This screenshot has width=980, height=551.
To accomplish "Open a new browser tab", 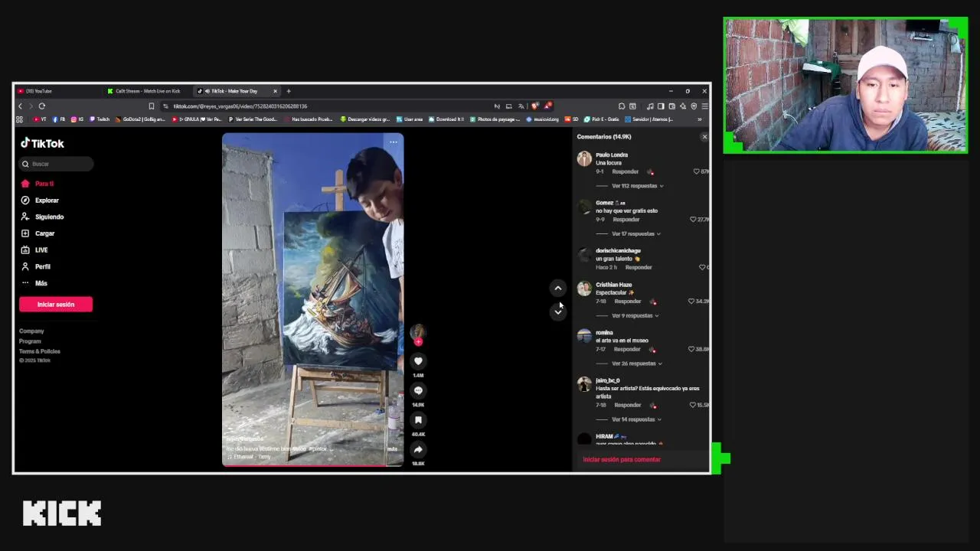I will coord(289,91).
